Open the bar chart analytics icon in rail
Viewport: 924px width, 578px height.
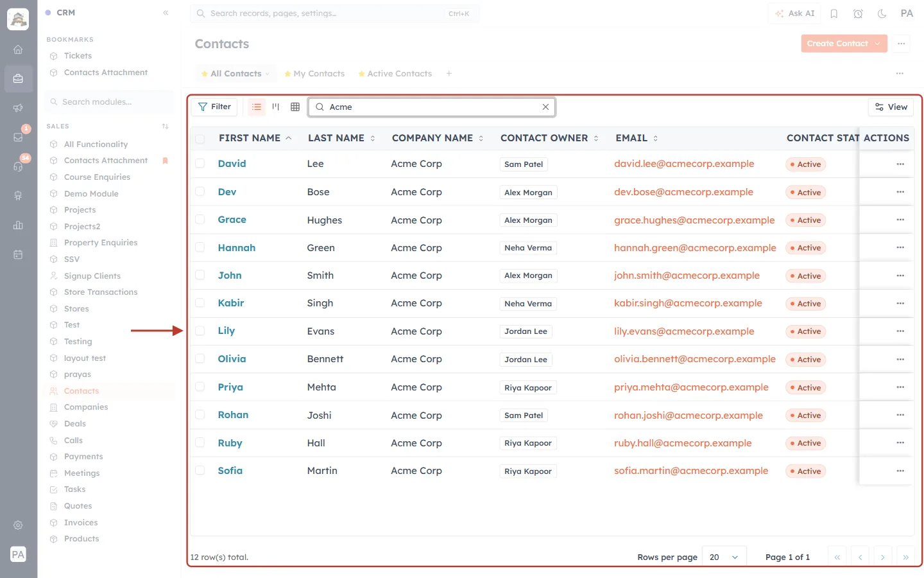18,225
